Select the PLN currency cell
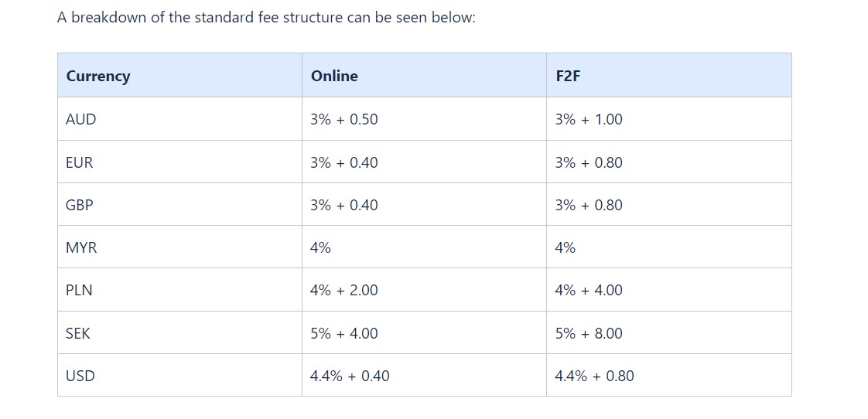 [x=180, y=290]
